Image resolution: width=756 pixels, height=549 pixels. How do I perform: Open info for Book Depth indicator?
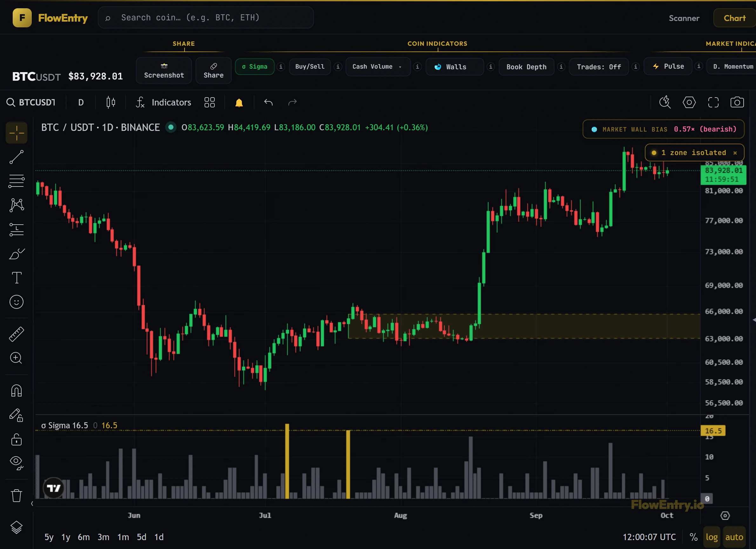[x=561, y=67]
